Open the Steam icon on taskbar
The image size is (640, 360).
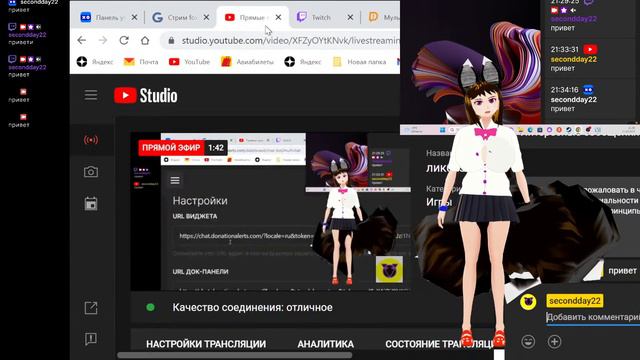tap(568, 130)
